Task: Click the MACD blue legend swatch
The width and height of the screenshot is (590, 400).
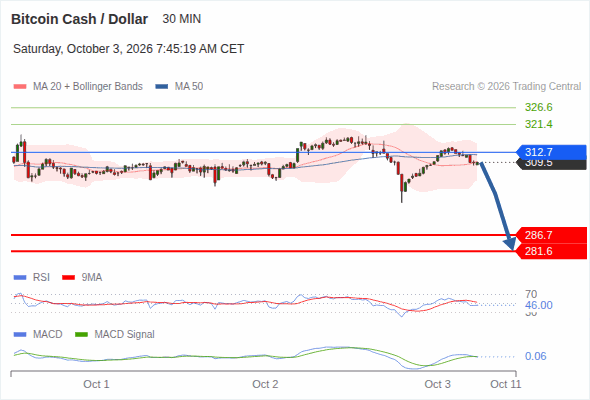Action: pos(20,335)
